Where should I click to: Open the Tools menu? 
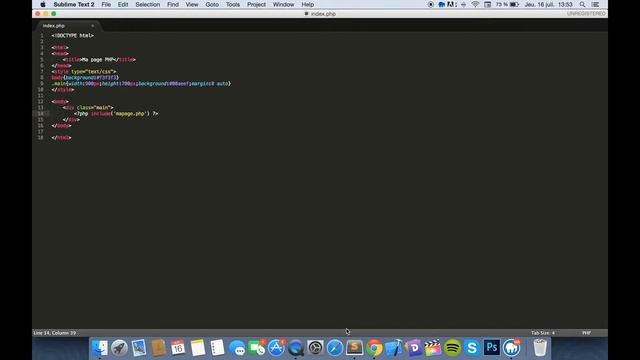point(233,4)
